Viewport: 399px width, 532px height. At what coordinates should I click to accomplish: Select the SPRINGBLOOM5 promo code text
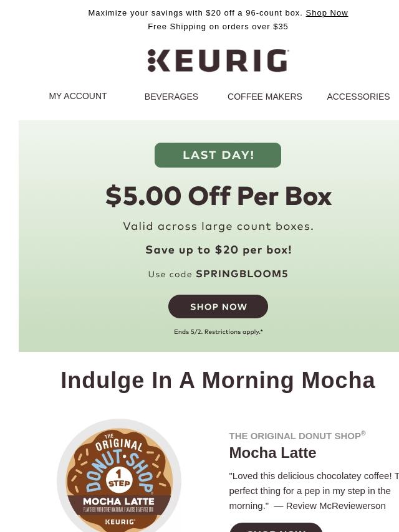tap(242, 274)
